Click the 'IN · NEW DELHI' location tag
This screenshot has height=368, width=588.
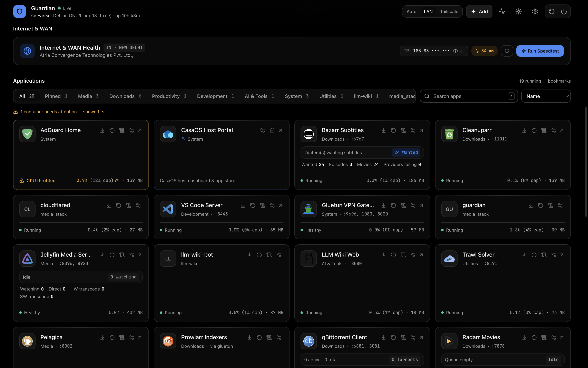(x=124, y=48)
